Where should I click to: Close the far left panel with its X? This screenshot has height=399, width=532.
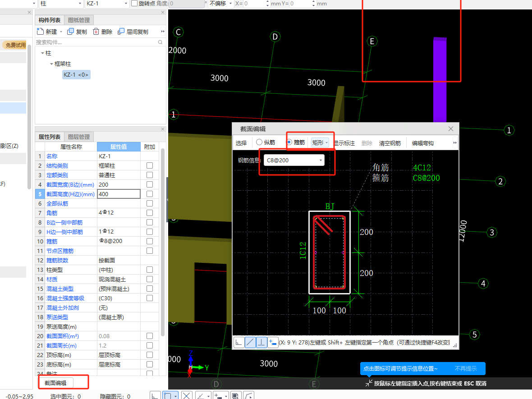pos(29,12)
